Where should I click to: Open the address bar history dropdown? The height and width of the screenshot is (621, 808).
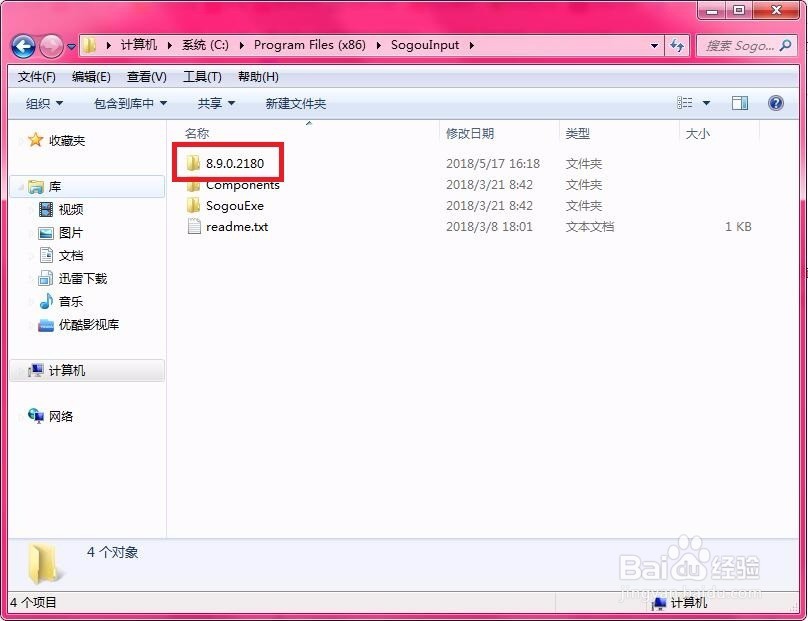[654, 45]
